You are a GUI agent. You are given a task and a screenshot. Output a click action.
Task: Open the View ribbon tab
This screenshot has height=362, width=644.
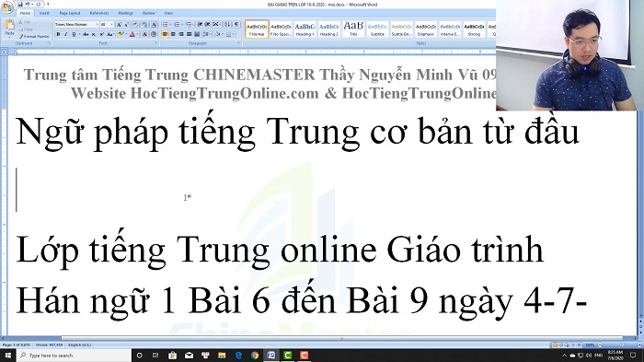click(x=168, y=13)
